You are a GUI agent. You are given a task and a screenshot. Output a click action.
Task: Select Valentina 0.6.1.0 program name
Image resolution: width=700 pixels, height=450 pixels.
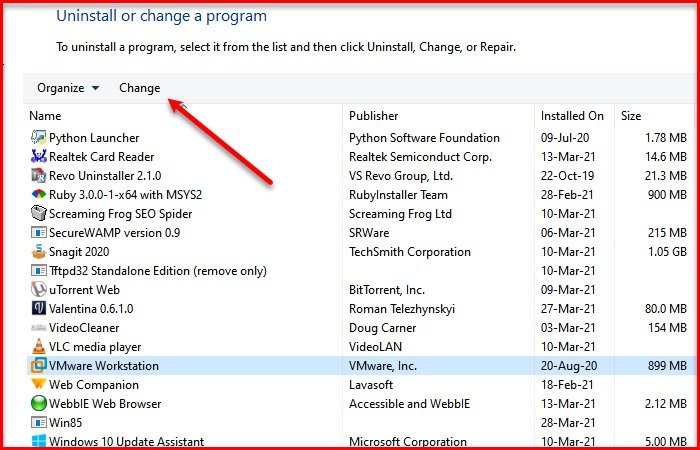pyautogui.click(x=91, y=309)
